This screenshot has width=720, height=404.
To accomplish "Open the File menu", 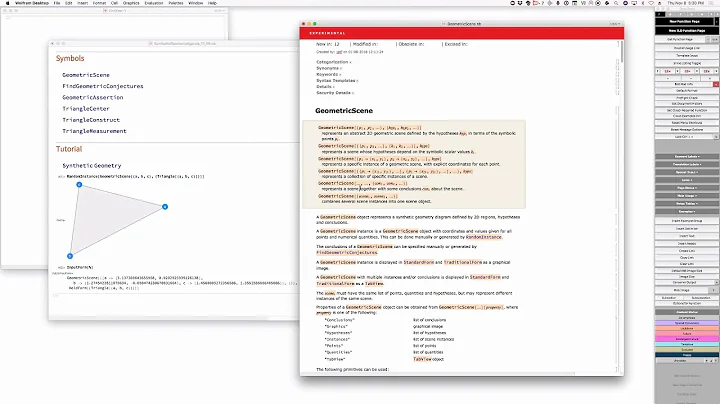I will pos(57,3).
